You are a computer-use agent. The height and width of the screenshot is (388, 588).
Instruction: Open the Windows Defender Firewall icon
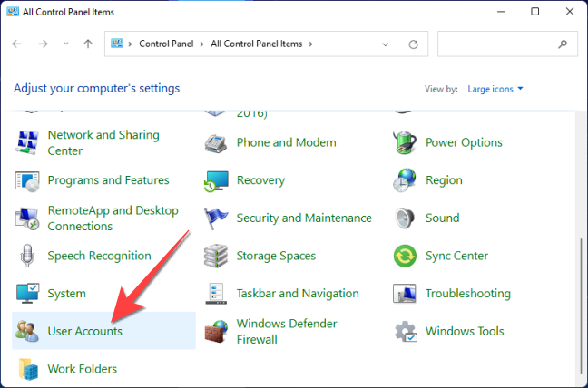(216, 331)
